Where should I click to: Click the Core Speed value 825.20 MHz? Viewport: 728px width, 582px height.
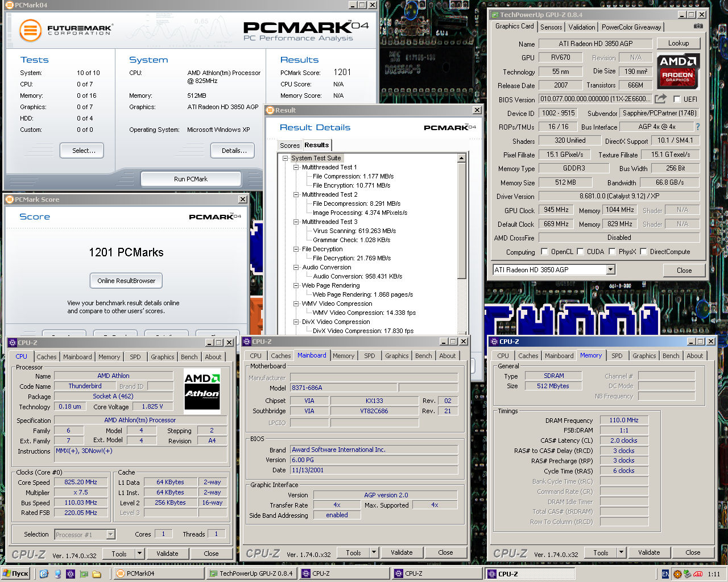click(81, 482)
